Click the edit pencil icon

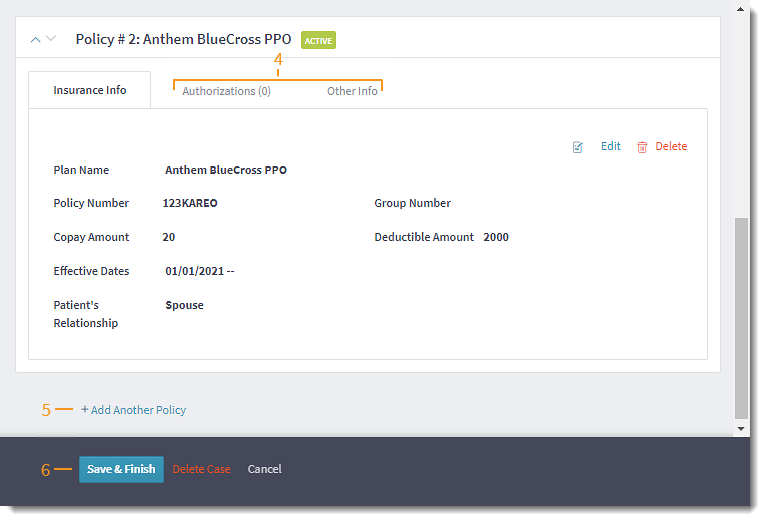(577, 147)
